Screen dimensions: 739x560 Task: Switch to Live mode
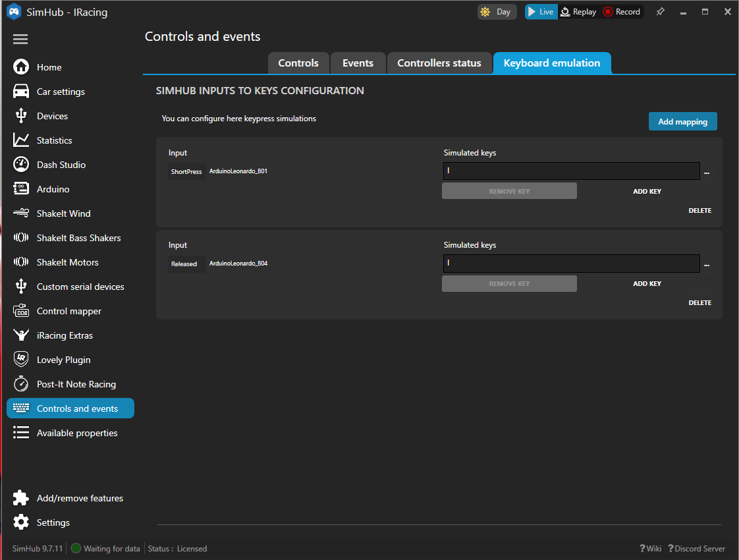coord(541,12)
